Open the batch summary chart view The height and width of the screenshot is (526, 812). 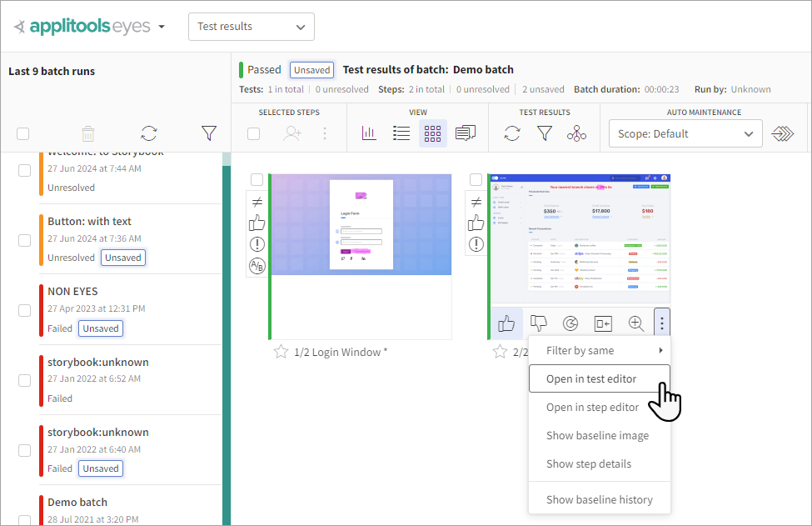pyautogui.click(x=369, y=133)
